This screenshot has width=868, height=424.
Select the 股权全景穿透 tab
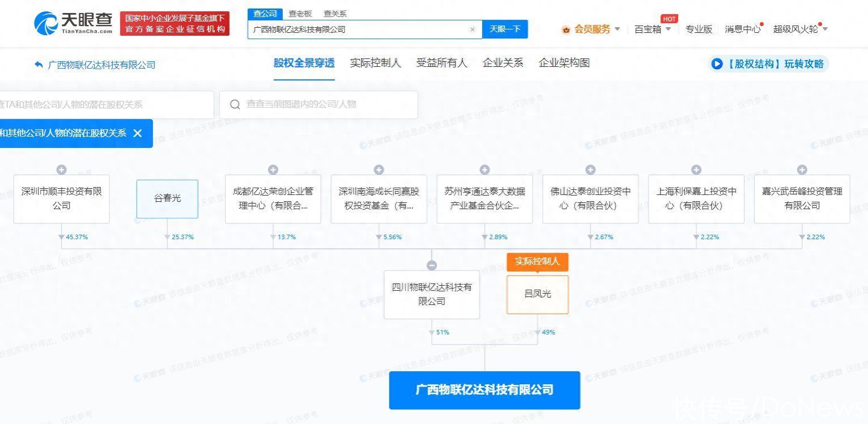tap(304, 63)
